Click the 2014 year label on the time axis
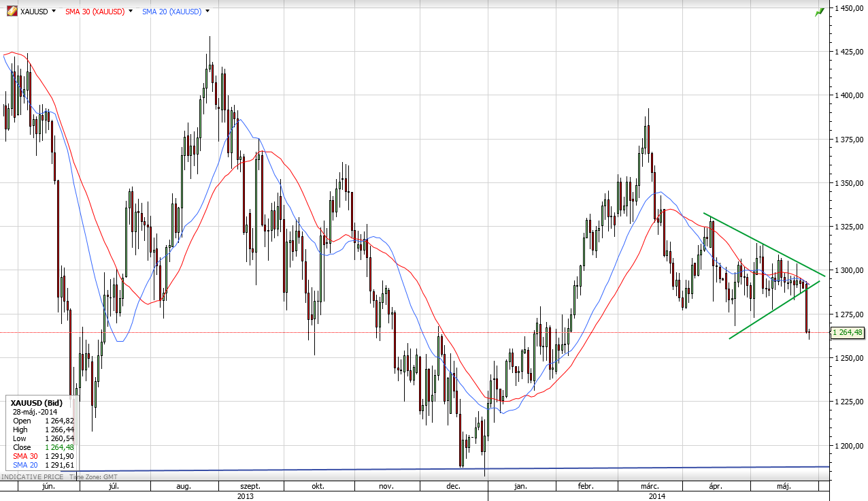This screenshot has height=501, width=868. [x=657, y=496]
